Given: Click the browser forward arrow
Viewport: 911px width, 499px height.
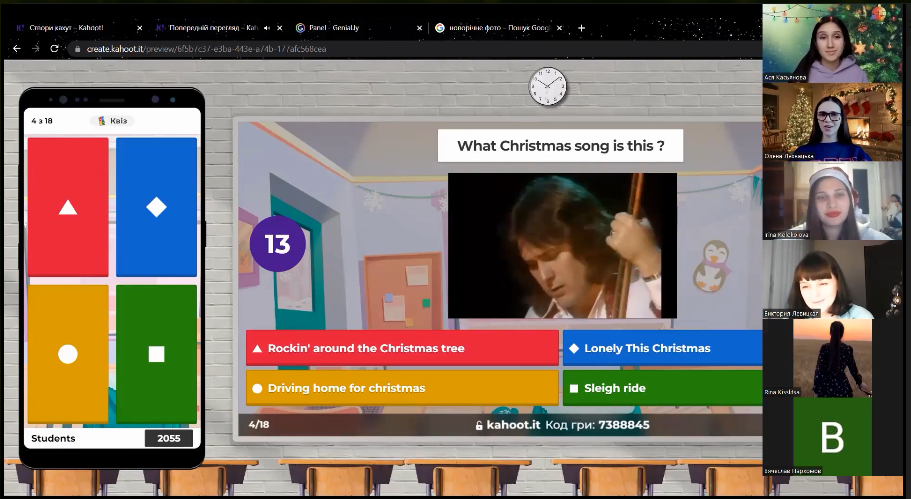Looking at the screenshot, I should pyautogui.click(x=35, y=49).
